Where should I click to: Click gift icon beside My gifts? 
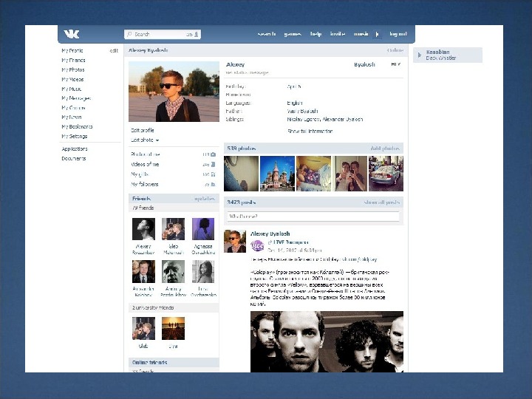point(214,174)
